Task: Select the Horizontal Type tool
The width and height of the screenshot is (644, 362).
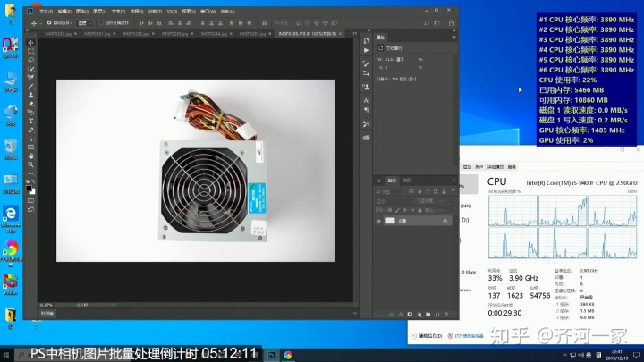Action: click(x=30, y=121)
